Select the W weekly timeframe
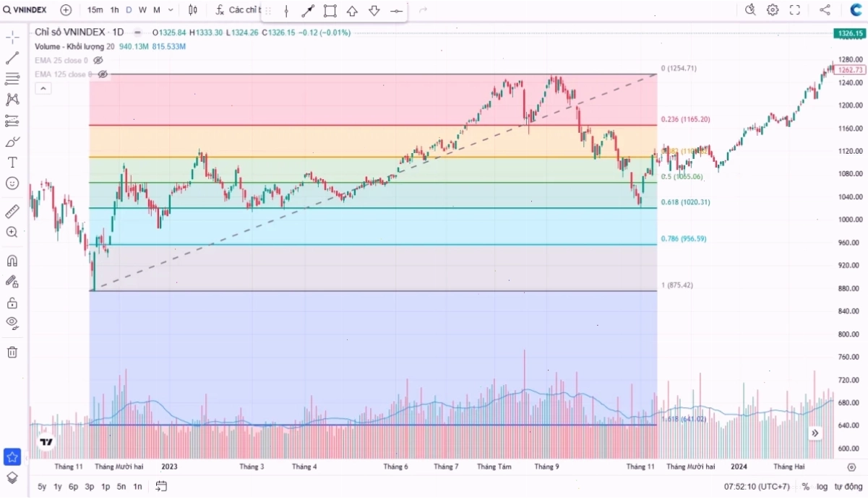 tap(142, 10)
